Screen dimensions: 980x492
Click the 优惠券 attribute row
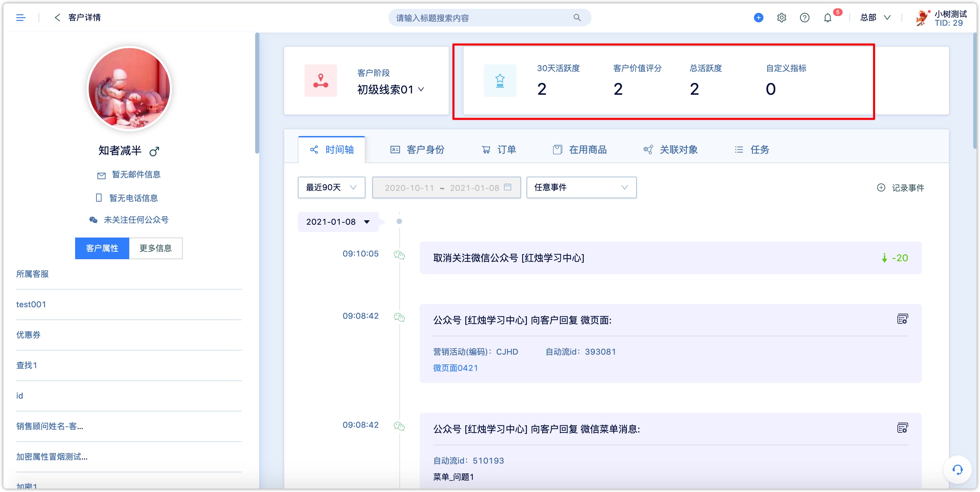tap(129, 335)
